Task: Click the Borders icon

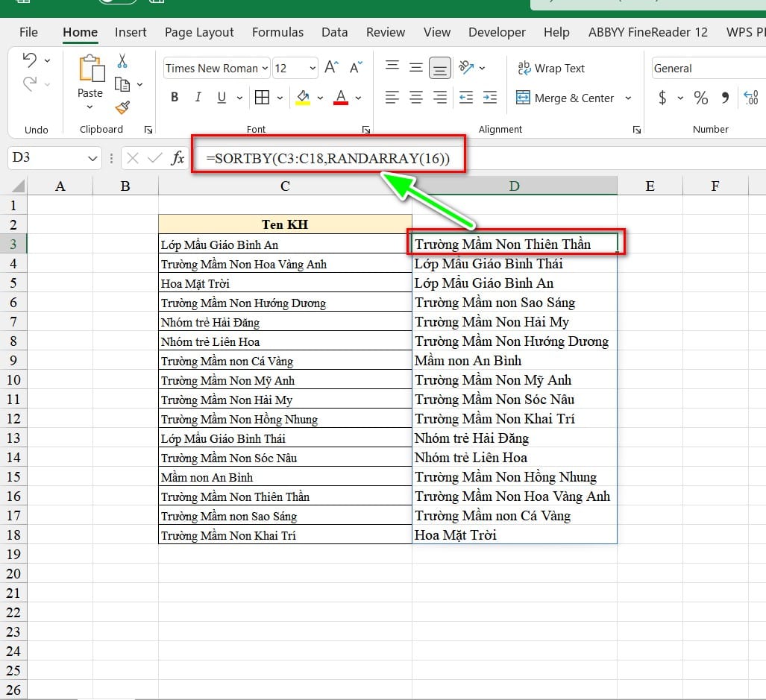Action: (x=262, y=98)
